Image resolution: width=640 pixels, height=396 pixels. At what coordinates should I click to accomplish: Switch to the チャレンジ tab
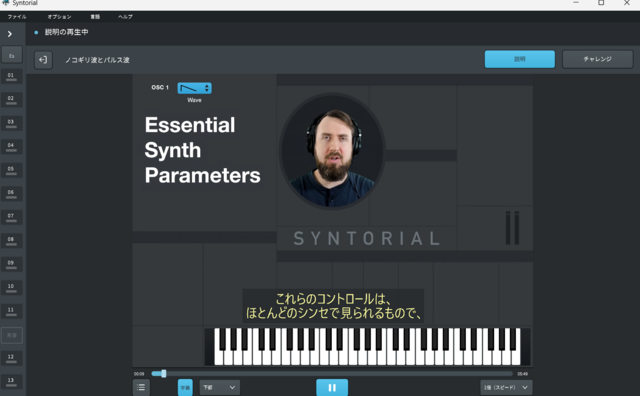tap(598, 59)
